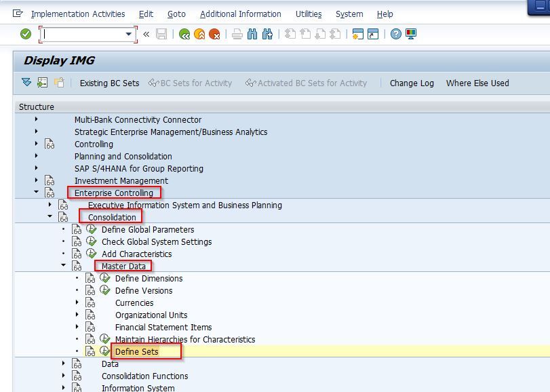Open documentation icon for Controlling node
This screenshot has height=392, width=550.
[x=50, y=144]
